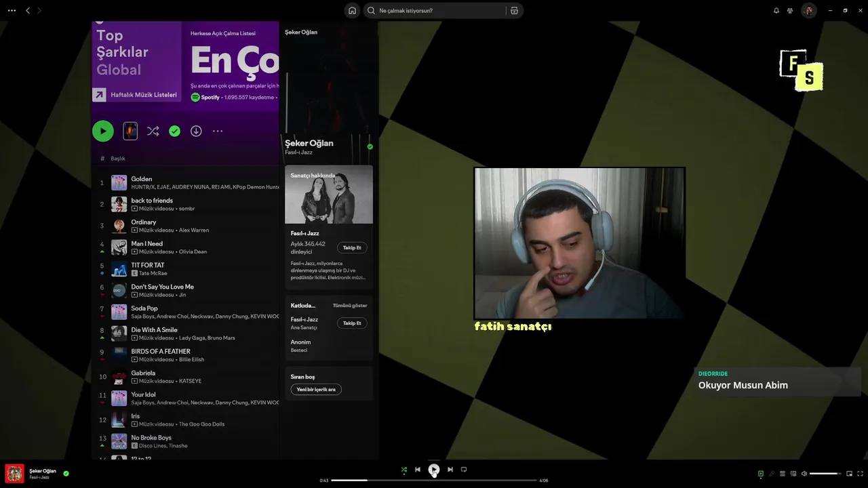The image size is (868, 488).
Task: Click the now-playing album cover in bottom bar
Action: tap(15, 473)
